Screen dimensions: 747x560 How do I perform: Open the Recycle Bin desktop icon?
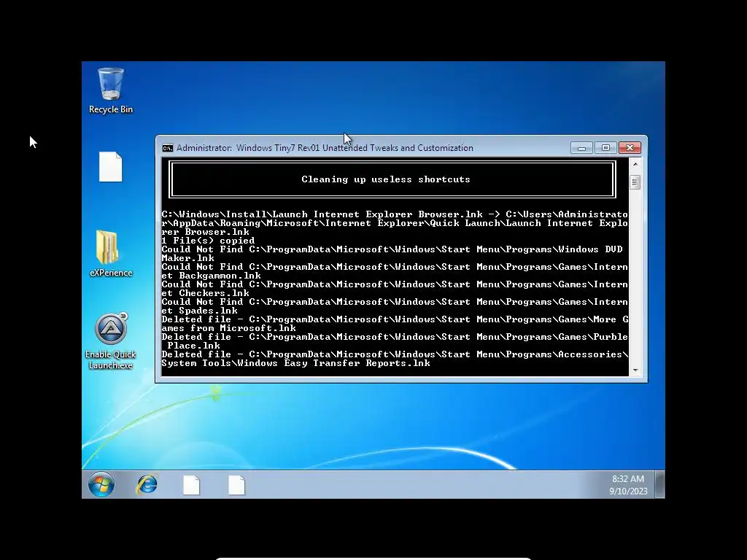point(111,90)
